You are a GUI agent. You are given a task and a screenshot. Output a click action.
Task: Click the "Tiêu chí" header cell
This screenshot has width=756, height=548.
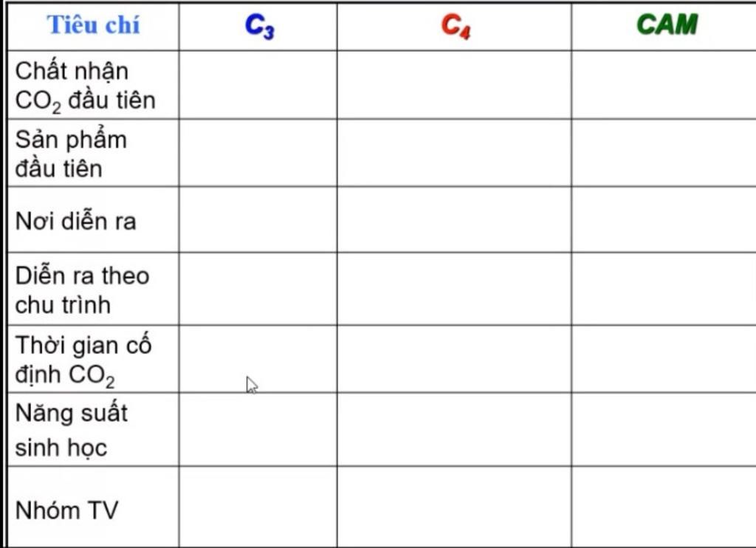(x=93, y=25)
